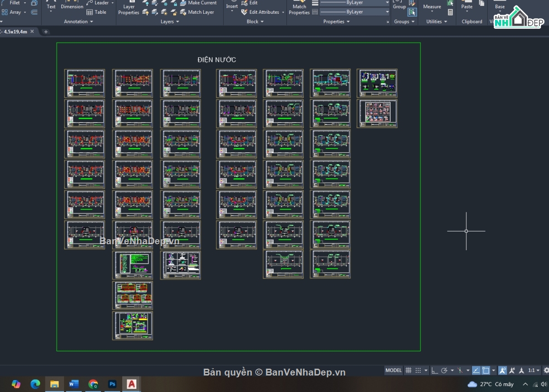Open the annotation scale 1:1 dropdown

coord(533,371)
